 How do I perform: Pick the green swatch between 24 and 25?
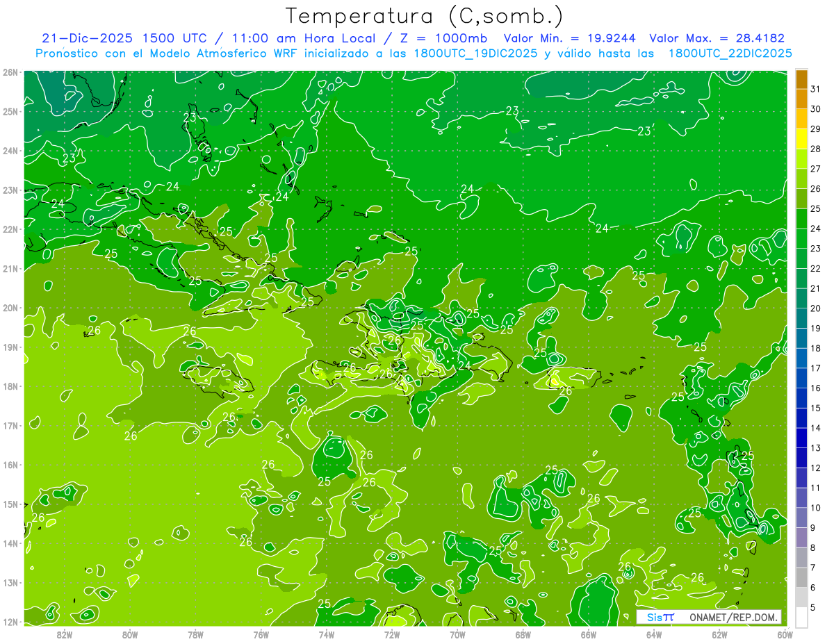click(x=801, y=219)
